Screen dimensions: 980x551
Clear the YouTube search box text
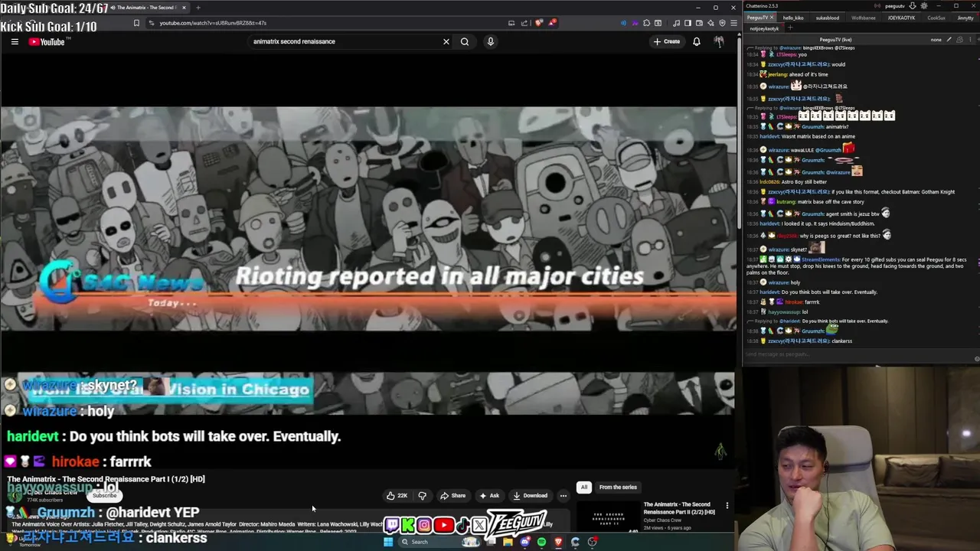[x=446, y=41]
